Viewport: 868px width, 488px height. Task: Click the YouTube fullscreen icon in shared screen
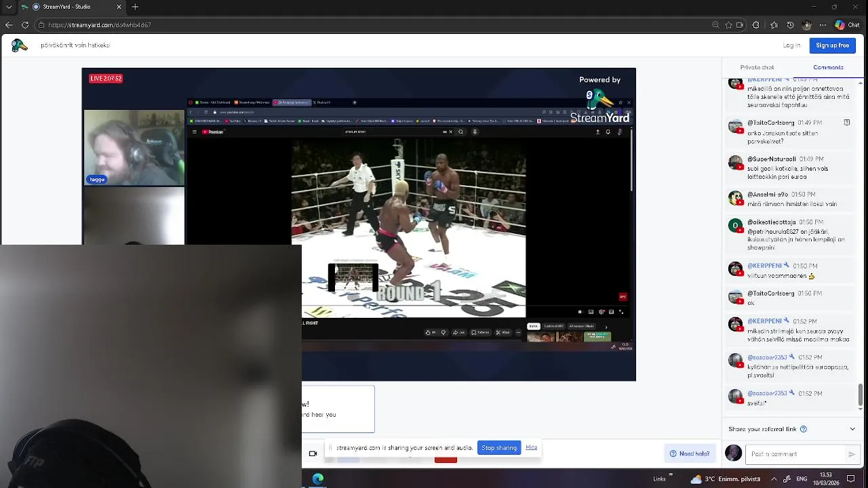[620, 312]
